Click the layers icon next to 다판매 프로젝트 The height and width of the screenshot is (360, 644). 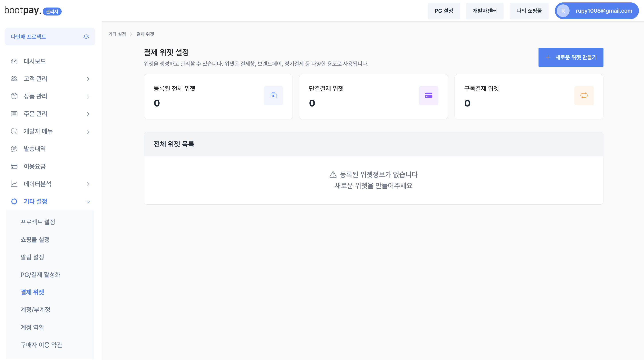(86, 37)
